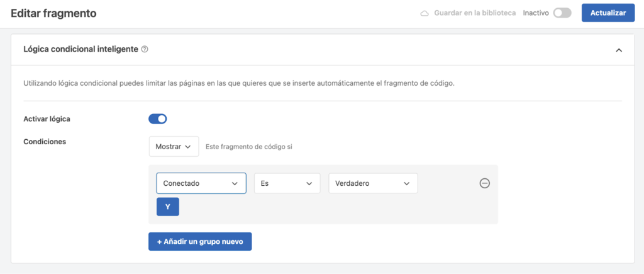Click Añadir un grupo nuevo button
This screenshot has width=644, height=274.
(200, 241)
